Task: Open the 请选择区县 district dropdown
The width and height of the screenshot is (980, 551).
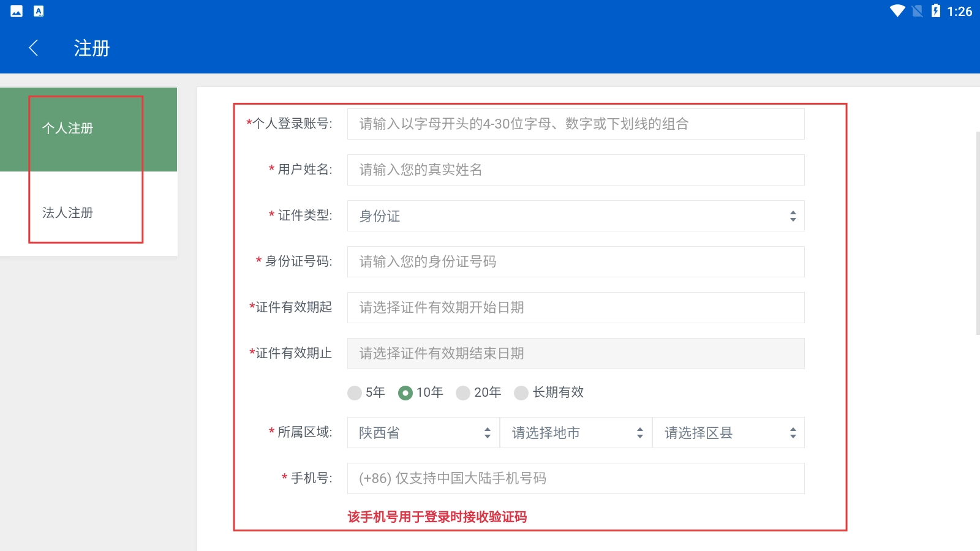Action: click(728, 433)
